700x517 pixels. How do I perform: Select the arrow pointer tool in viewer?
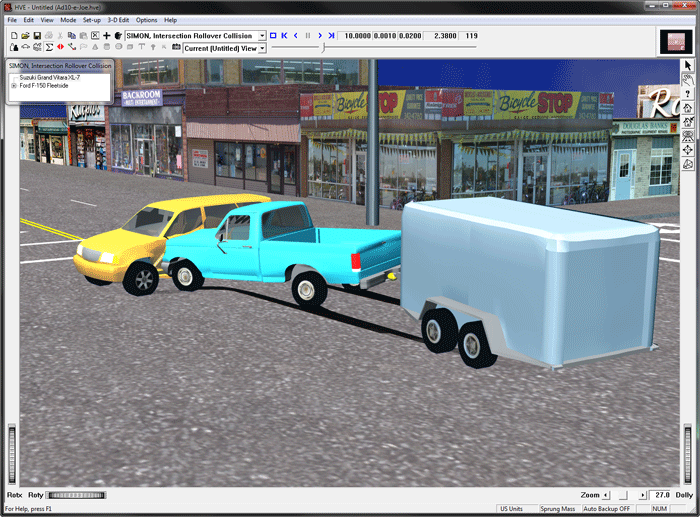point(688,65)
